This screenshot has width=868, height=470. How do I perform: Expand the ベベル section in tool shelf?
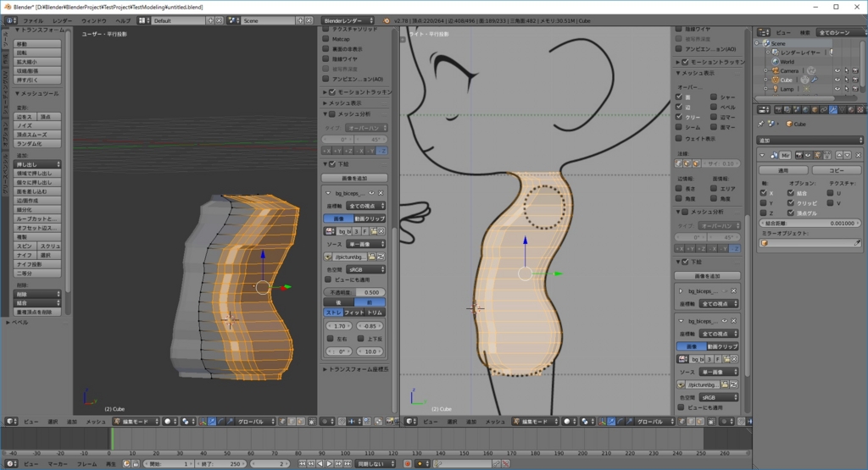pos(18,323)
